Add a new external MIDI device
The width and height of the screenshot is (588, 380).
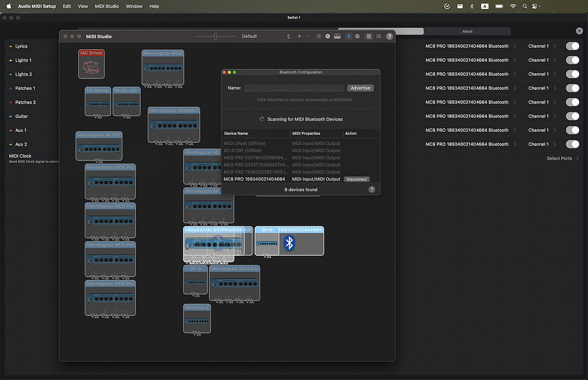(299, 37)
